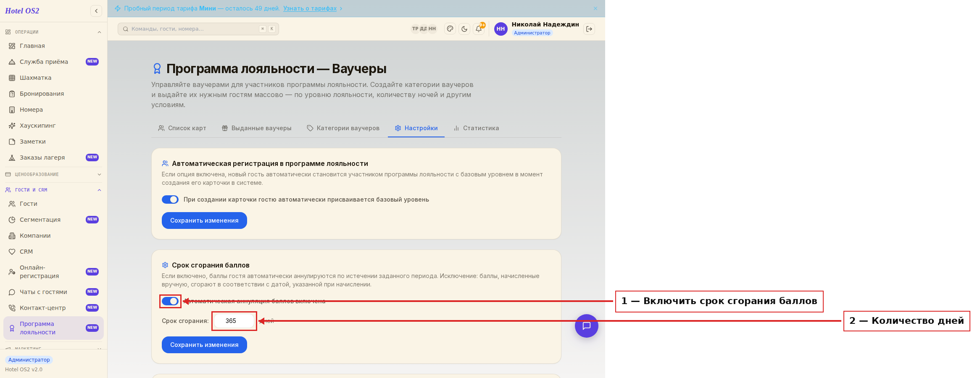Viewport: 980px width, 378px height.
Task: Open Компании page
Action: click(x=53, y=236)
